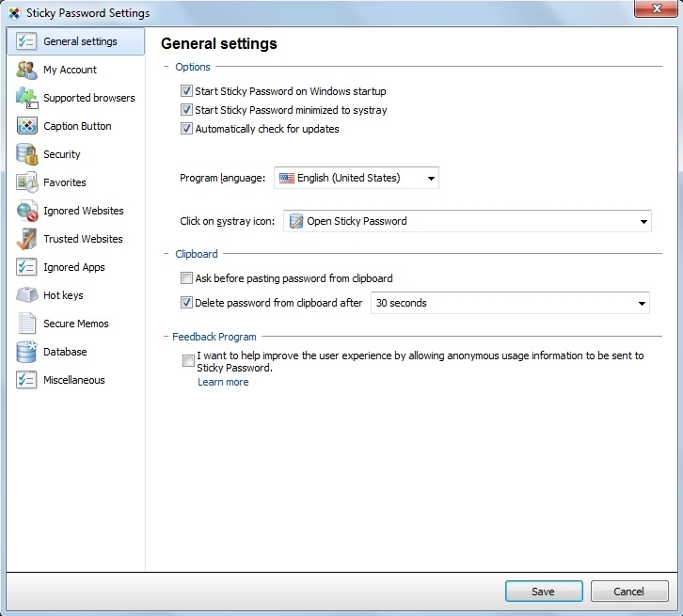Viewport: 683px width, 616px height.
Task: Enable anonymous usage feedback checkbox
Action: click(188, 360)
